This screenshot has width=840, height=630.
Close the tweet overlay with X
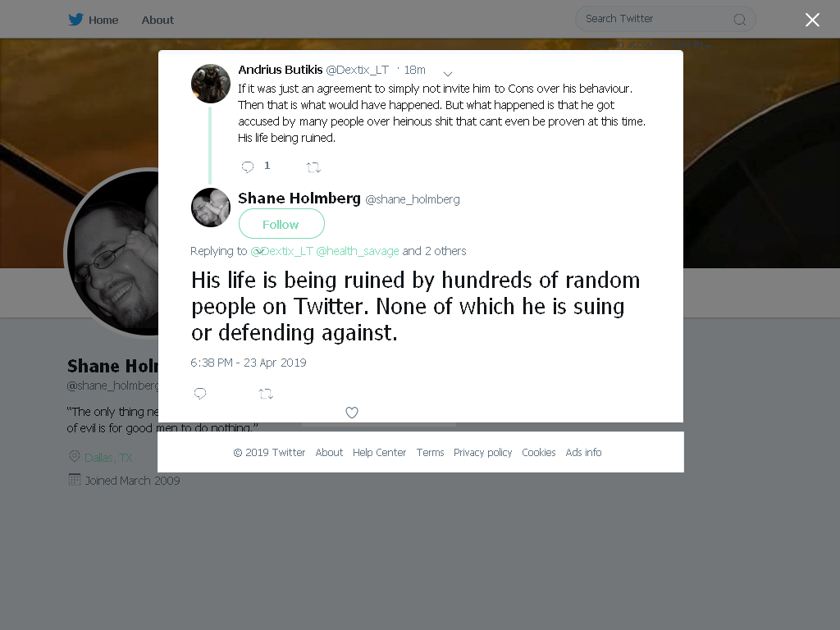click(x=812, y=20)
